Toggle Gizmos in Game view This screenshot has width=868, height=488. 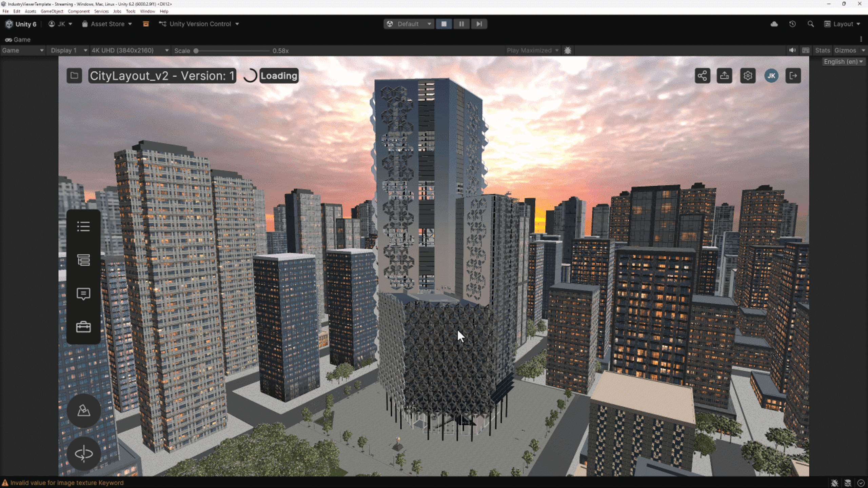tap(845, 50)
